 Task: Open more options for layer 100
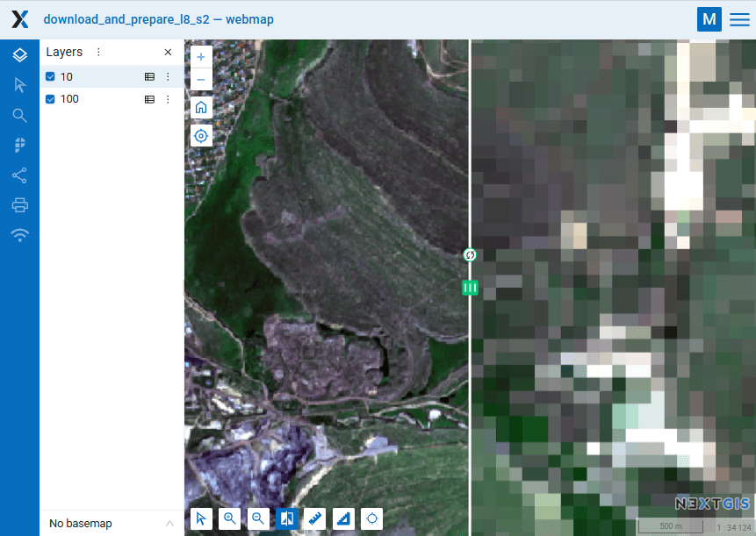pos(168,99)
